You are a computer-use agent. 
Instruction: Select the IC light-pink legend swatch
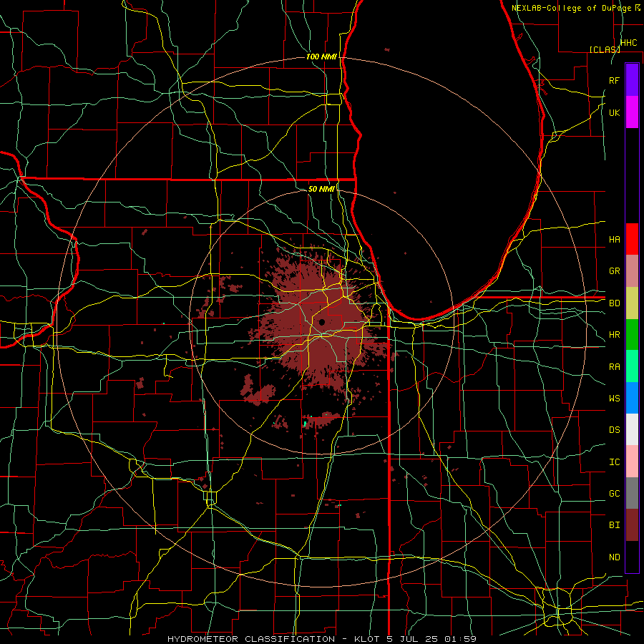coord(632,462)
